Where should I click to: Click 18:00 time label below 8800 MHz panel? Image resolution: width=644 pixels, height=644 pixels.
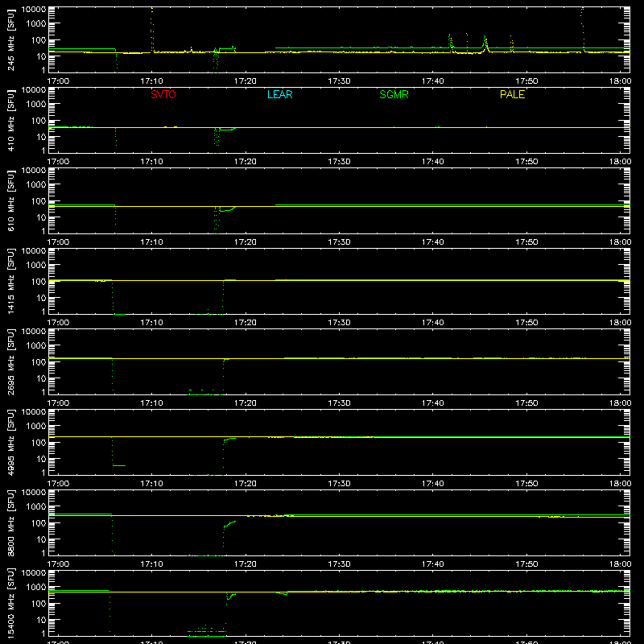click(x=620, y=564)
